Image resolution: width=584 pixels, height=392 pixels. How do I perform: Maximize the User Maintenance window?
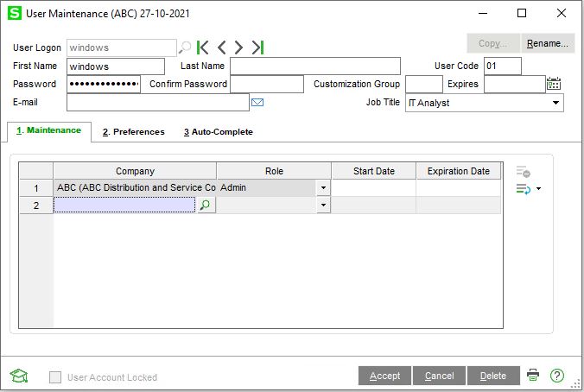522,14
